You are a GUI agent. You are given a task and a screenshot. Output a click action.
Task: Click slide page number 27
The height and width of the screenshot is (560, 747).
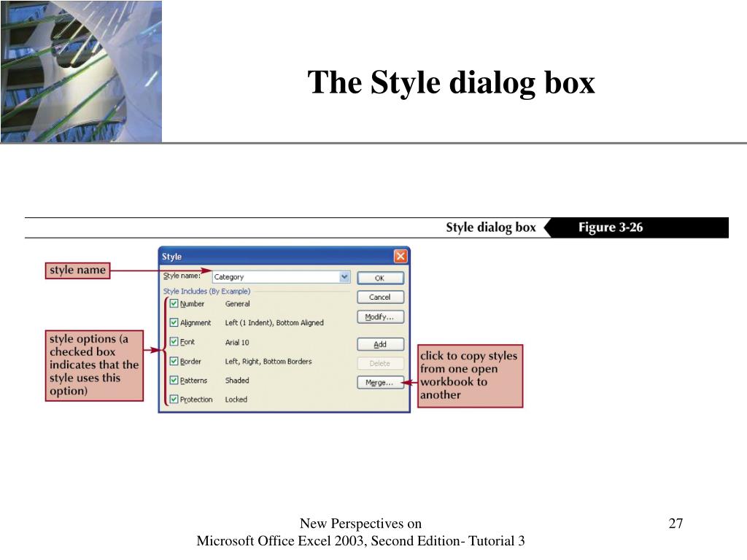(676, 524)
